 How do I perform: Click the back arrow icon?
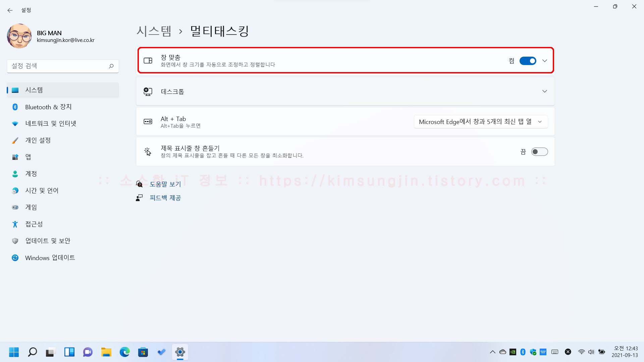(x=10, y=10)
